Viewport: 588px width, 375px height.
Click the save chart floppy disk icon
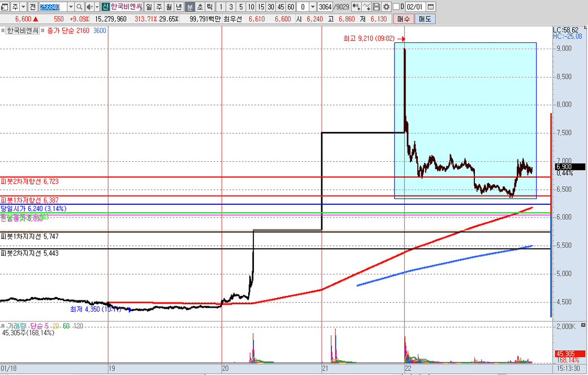click(x=377, y=7)
